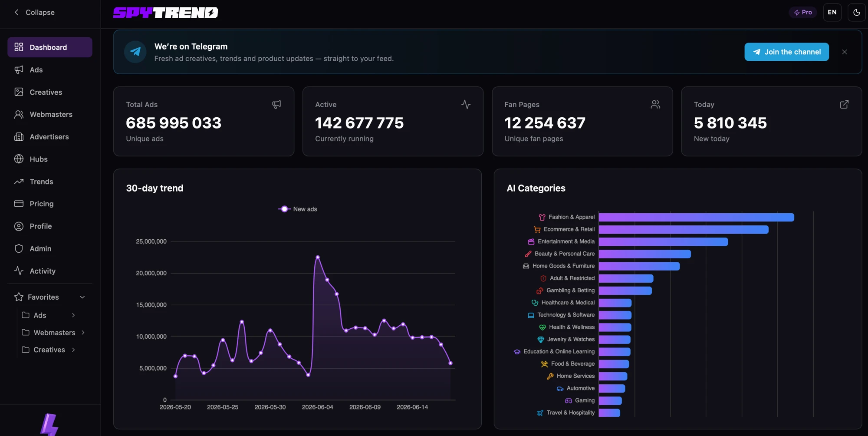
Task: Click the megaphone icon on Total Ads card
Action: tap(276, 105)
